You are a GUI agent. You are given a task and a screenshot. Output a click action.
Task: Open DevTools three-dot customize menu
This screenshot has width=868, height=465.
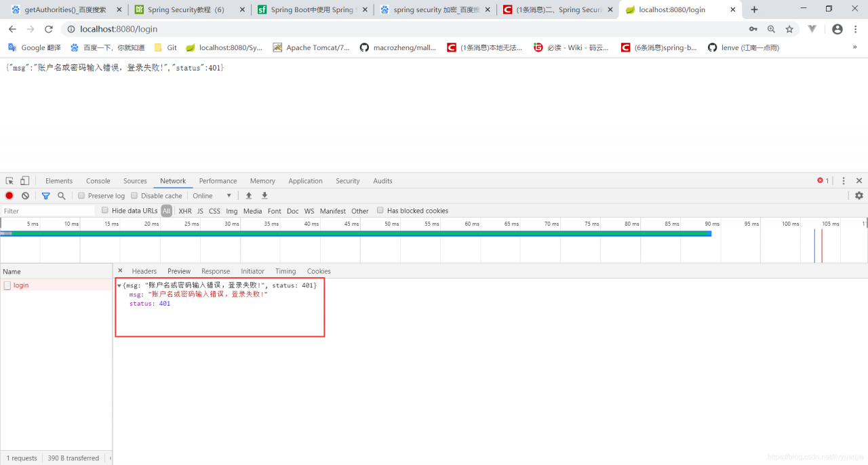(844, 181)
